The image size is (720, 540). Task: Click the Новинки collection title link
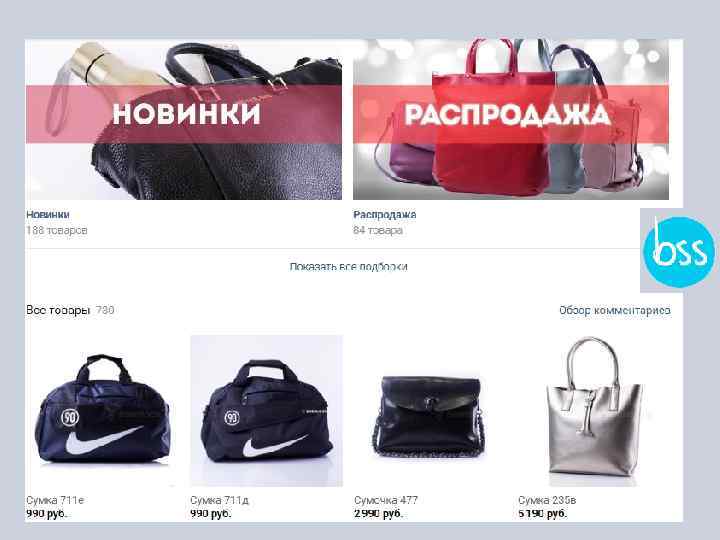(x=48, y=214)
